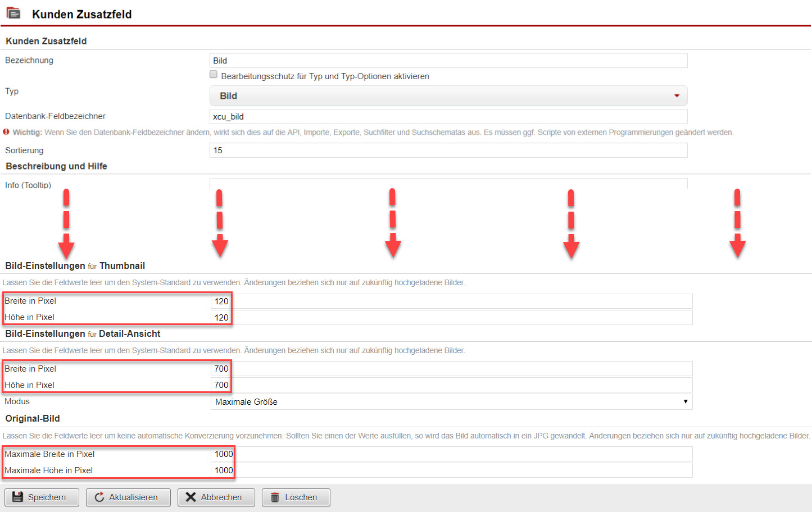Click the Original-Bild hint about JPG conversion

406,436
